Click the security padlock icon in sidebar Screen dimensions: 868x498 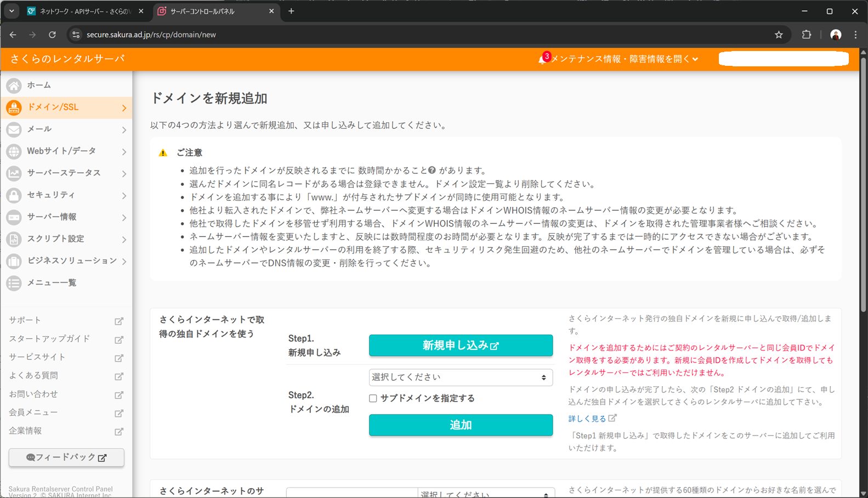[14, 195]
